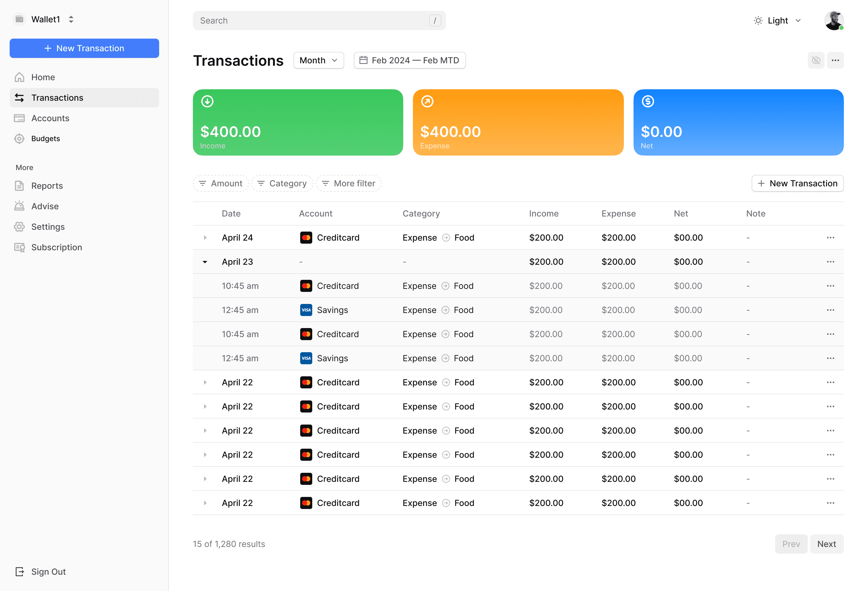The width and height of the screenshot is (868, 591).
Task: Open the Month period dropdown
Action: point(319,60)
